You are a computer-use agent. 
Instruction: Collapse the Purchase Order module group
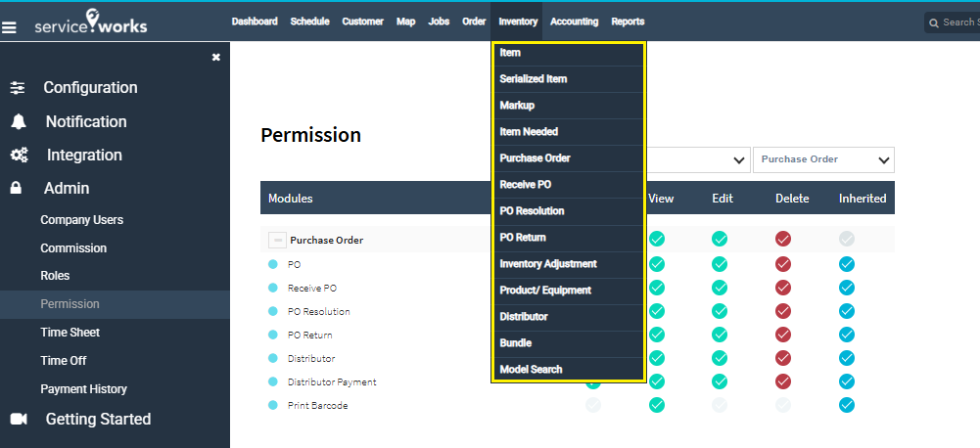pos(277,240)
